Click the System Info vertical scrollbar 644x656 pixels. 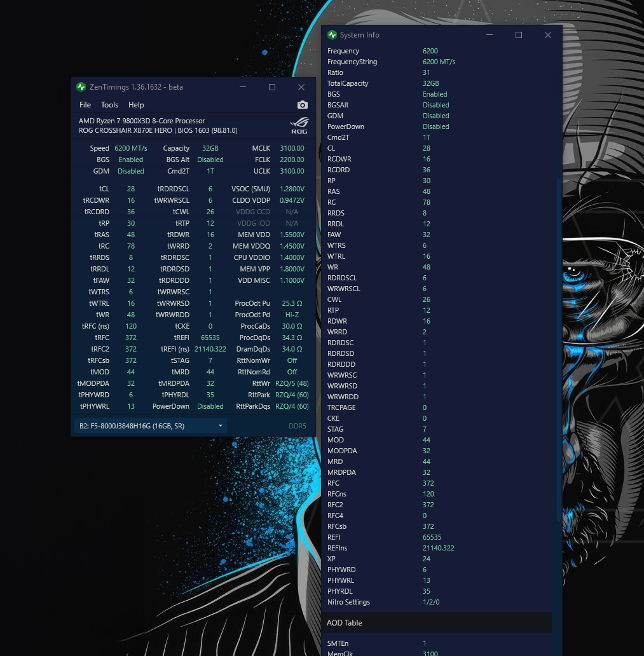[559, 350]
